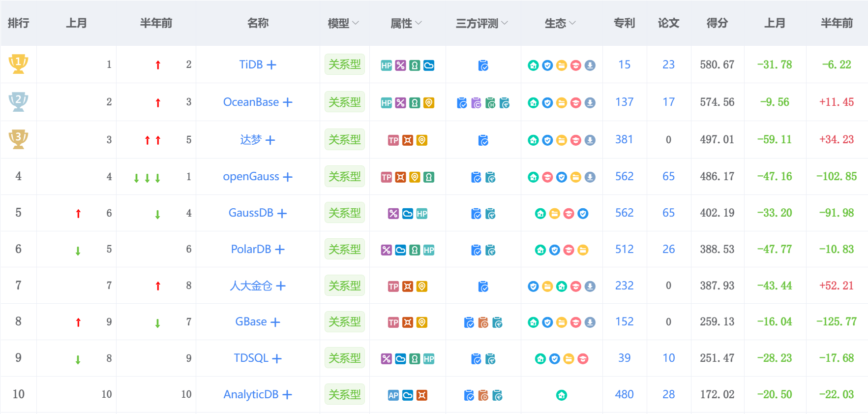Image resolution: width=868 pixels, height=414 pixels.
Task: Click the blue cloud icon in TDSQL row
Action: [x=401, y=359]
